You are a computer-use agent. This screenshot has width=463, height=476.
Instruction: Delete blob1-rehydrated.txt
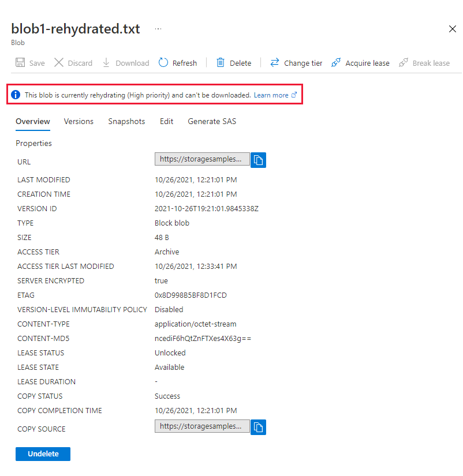(x=233, y=62)
